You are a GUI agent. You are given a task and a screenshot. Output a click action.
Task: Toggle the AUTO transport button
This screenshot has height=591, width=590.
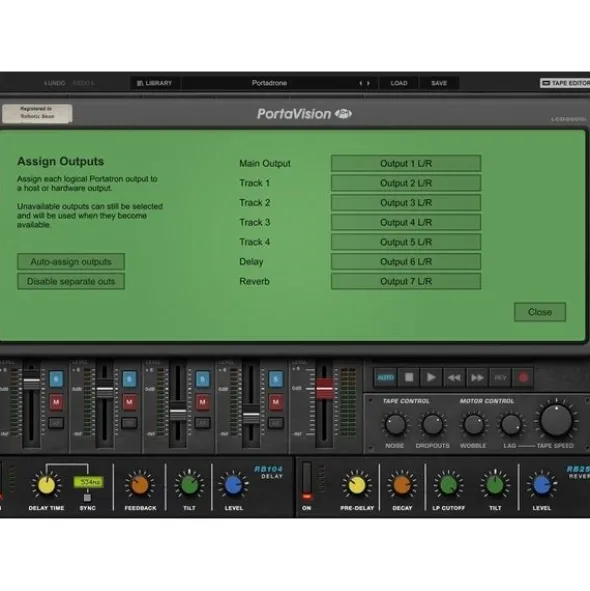(x=385, y=377)
